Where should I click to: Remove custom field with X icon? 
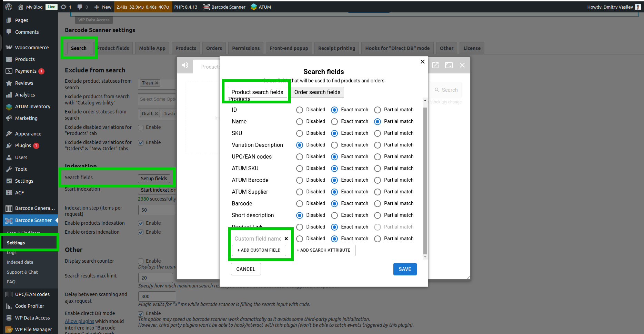[286, 239]
